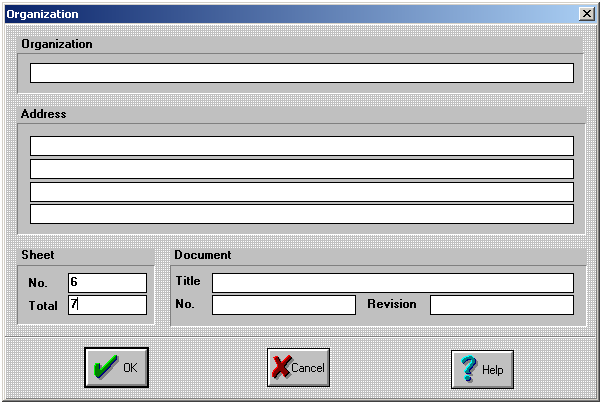Click the Address group heading

click(x=43, y=114)
